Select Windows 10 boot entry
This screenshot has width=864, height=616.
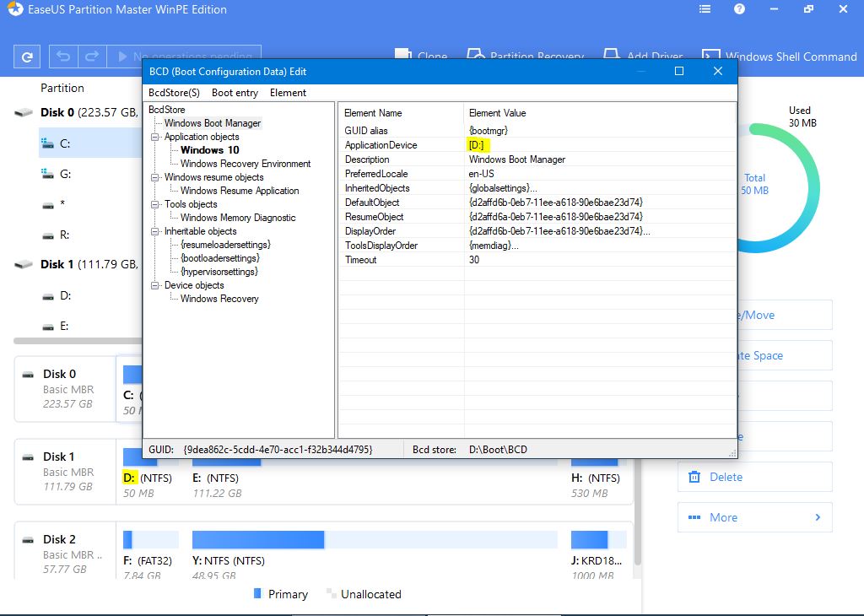point(209,150)
